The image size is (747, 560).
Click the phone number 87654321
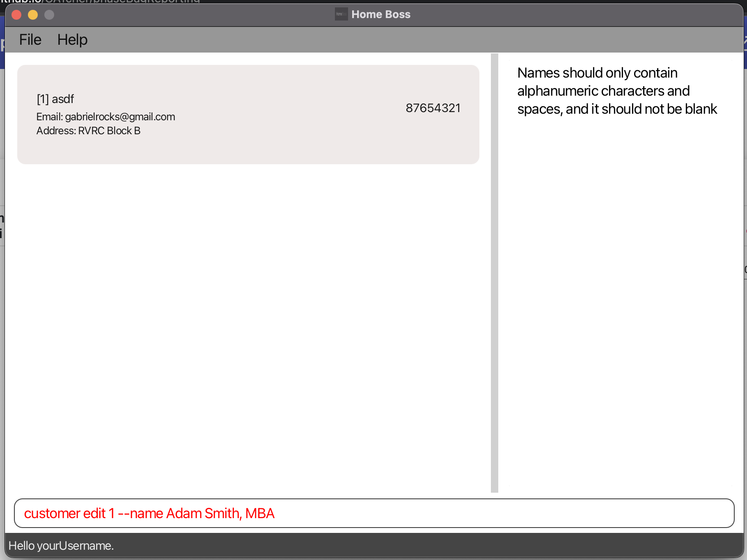click(x=433, y=108)
